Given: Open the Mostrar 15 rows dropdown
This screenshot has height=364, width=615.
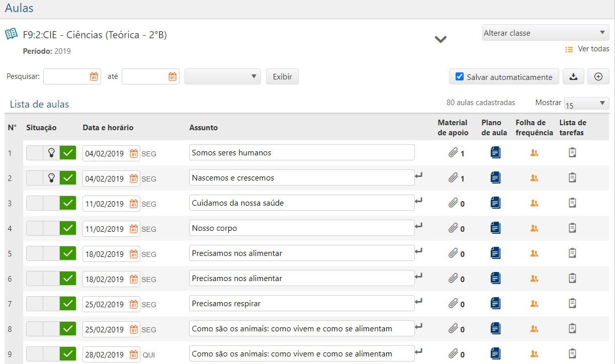Looking at the screenshot, I should 587,103.
